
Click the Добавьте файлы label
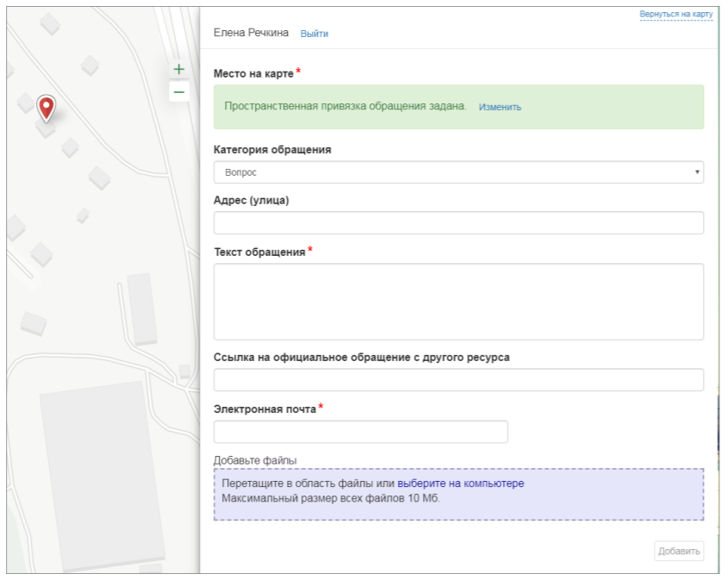coord(254,460)
